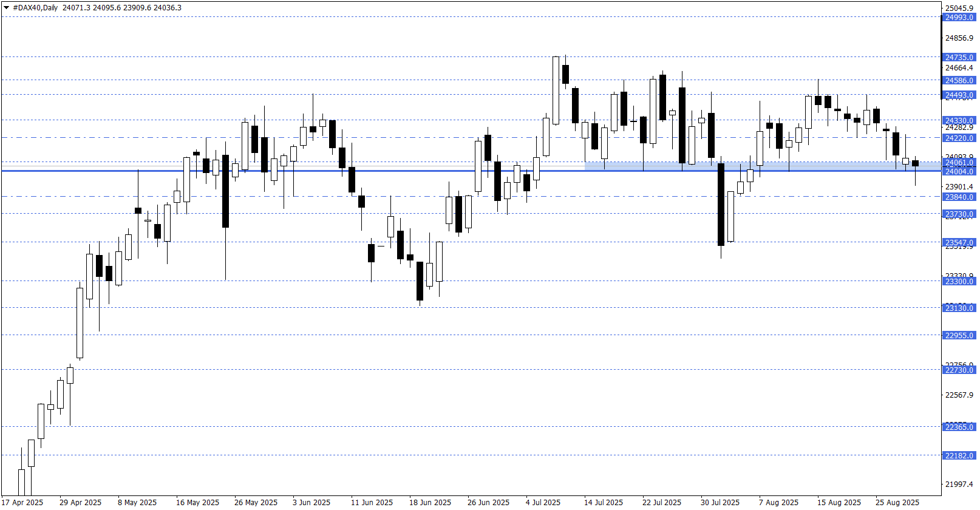Viewport: 980px width, 510px height.
Task: Click the 24330.0 price label
Action: (x=959, y=121)
